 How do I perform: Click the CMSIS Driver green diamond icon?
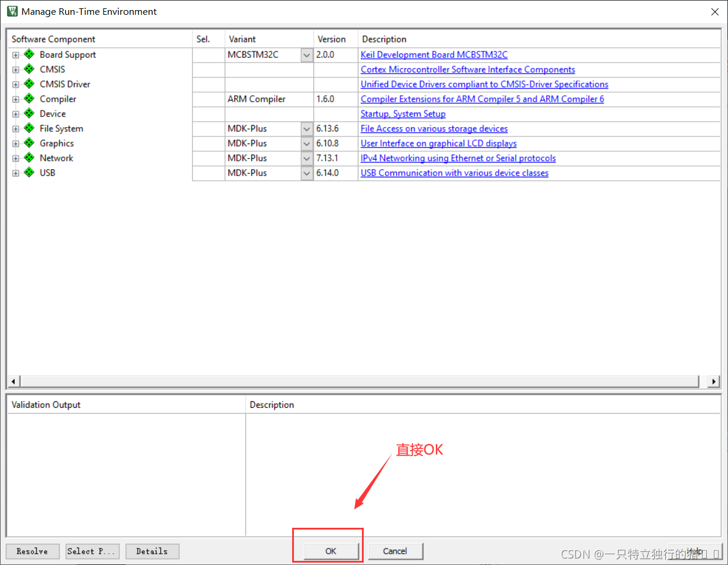point(29,84)
